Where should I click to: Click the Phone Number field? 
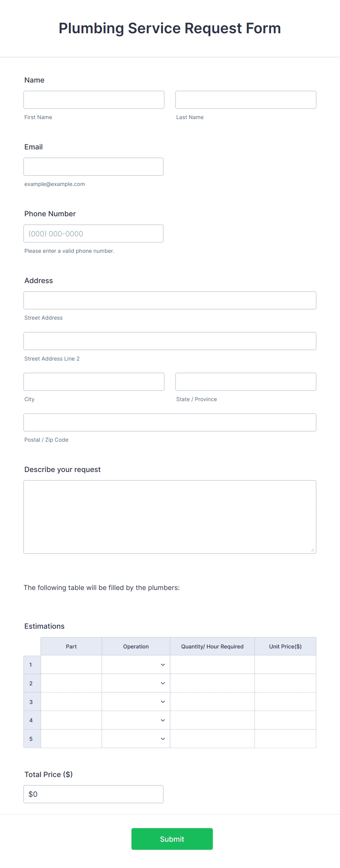94,233
